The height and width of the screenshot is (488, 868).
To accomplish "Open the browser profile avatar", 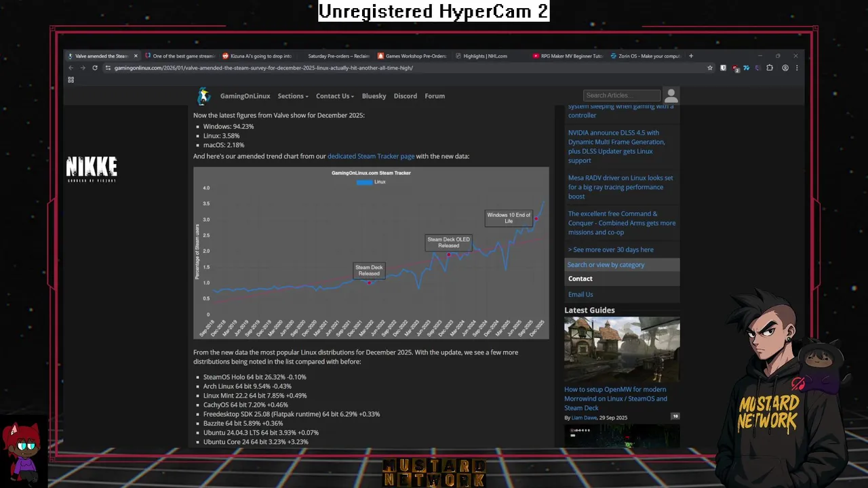I will coord(785,68).
